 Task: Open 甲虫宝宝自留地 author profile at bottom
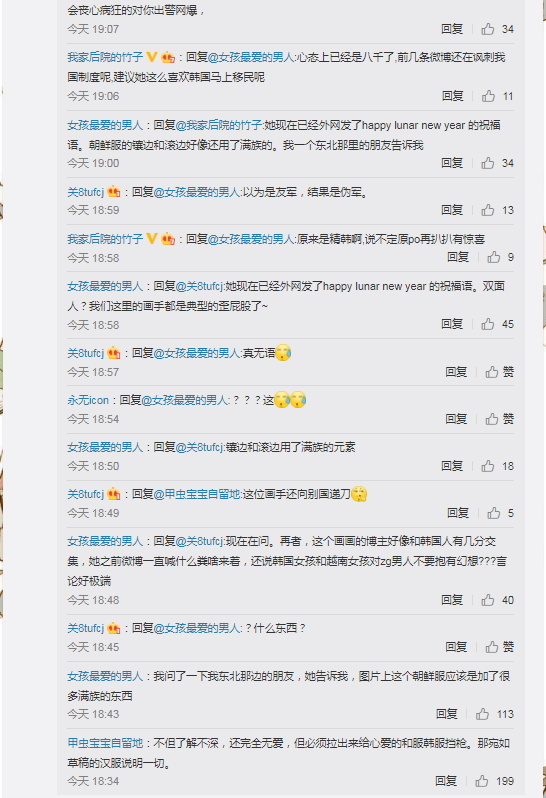point(105,743)
